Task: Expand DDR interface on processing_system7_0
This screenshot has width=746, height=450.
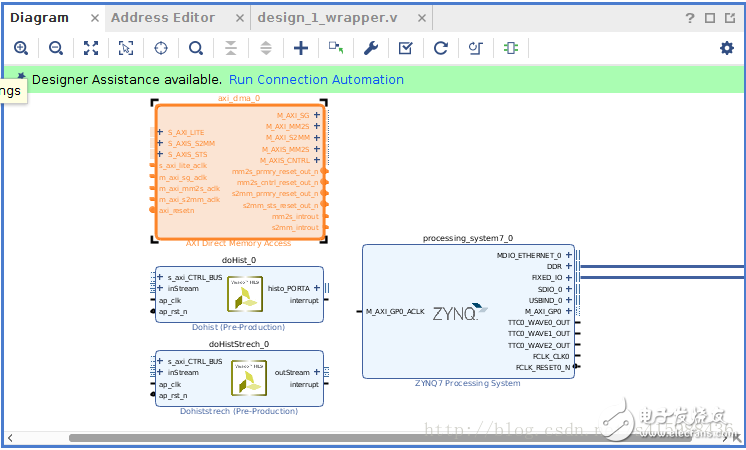Action: 569,266
